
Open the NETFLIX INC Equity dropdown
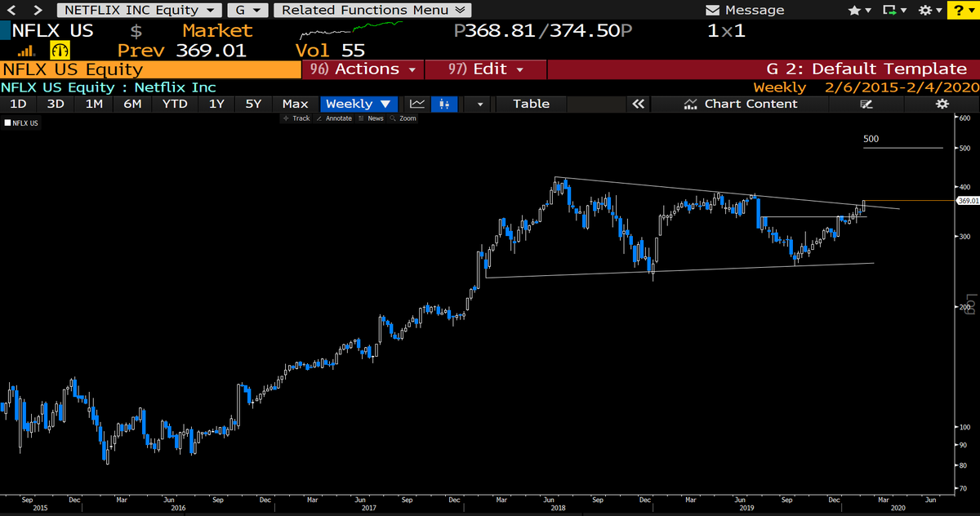coord(140,10)
